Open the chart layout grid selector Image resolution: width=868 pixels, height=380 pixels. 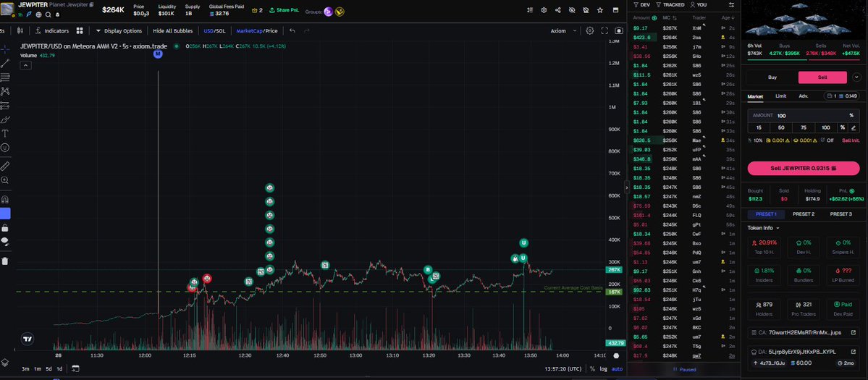coord(80,31)
